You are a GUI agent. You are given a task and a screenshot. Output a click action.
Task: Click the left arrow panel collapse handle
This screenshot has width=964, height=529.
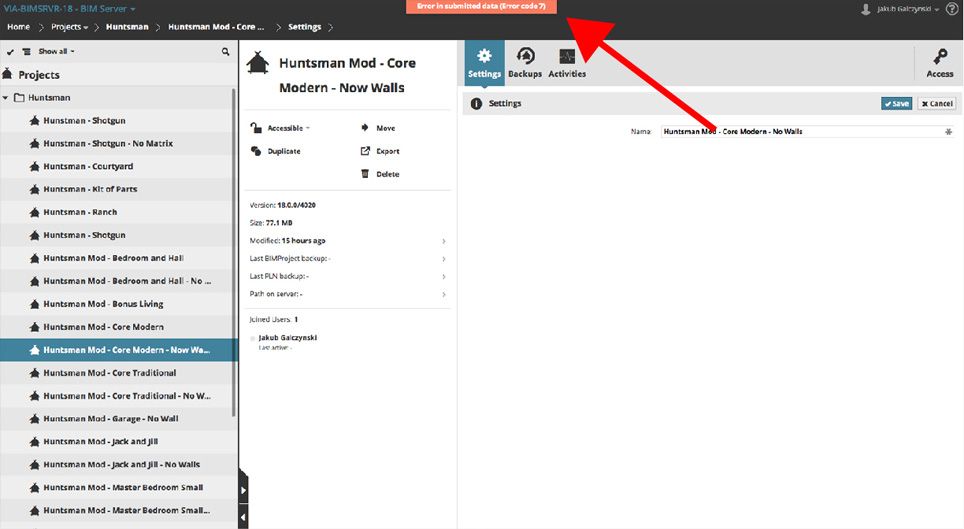pyautogui.click(x=243, y=517)
